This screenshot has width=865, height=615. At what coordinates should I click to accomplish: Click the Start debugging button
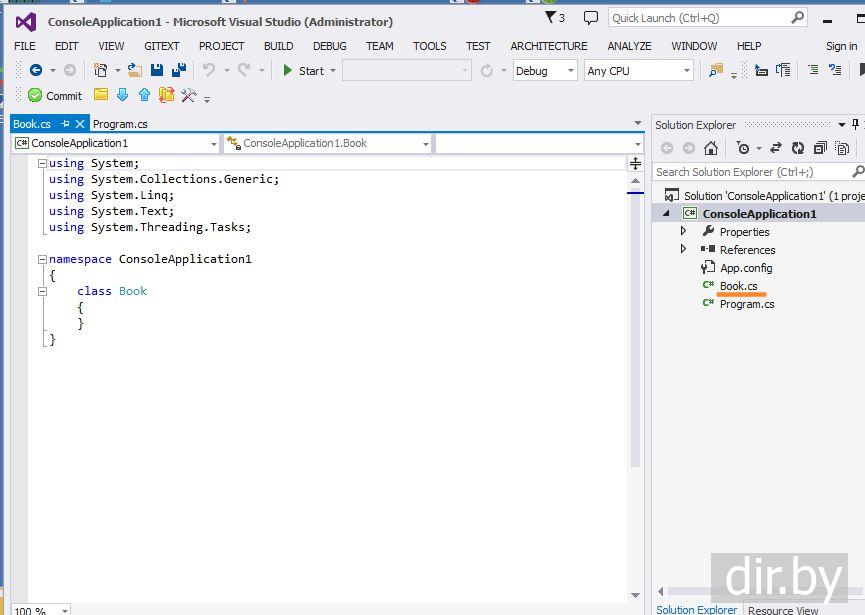click(x=303, y=71)
